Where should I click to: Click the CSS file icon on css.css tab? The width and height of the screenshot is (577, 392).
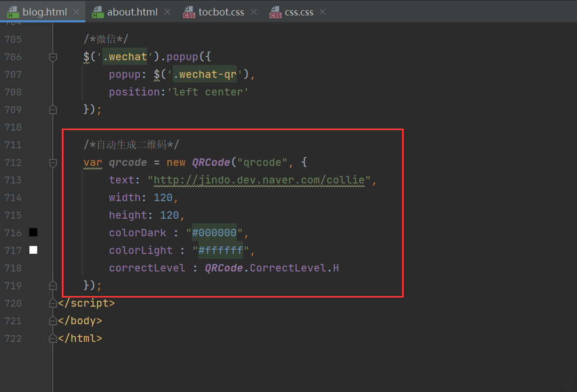click(275, 12)
